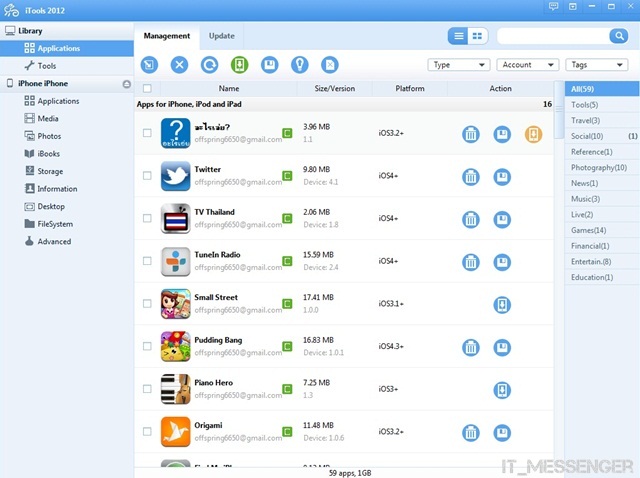640x478 pixels.
Task: Filter by Music(3) category
Action: pos(602,199)
